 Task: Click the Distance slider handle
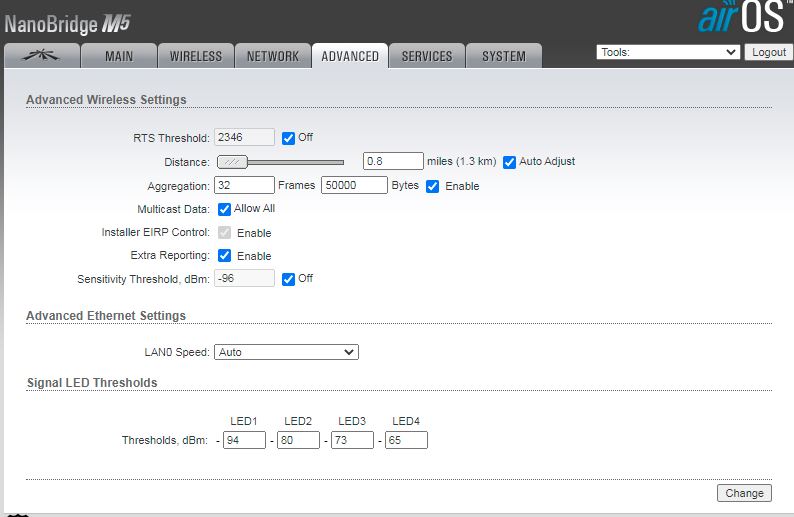[x=232, y=162]
